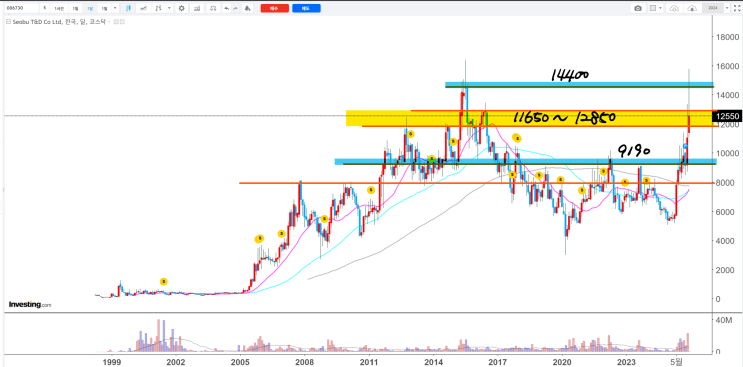Expand the dropdown beside the 2024 label
Image resolution: width=743 pixels, height=367 pixels.
pos(727,8)
